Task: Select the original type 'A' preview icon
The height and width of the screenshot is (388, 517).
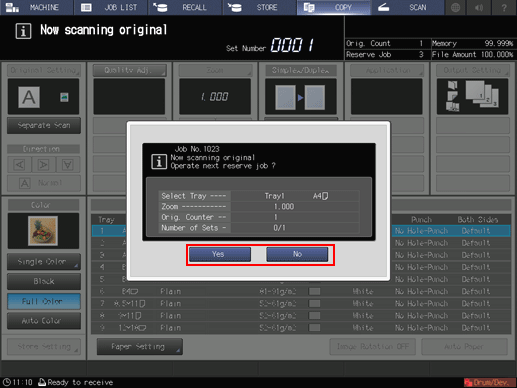Action: point(29,97)
